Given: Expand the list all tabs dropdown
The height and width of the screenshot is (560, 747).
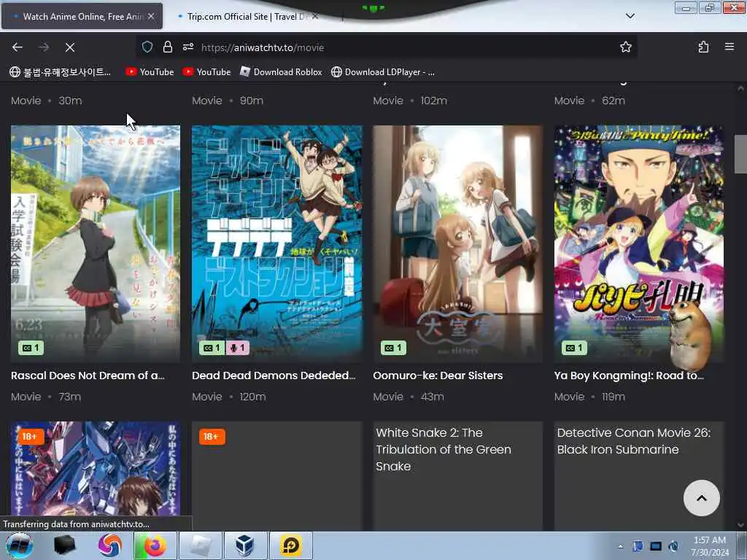Looking at the screenshot, I should click(x=630, y=16).
